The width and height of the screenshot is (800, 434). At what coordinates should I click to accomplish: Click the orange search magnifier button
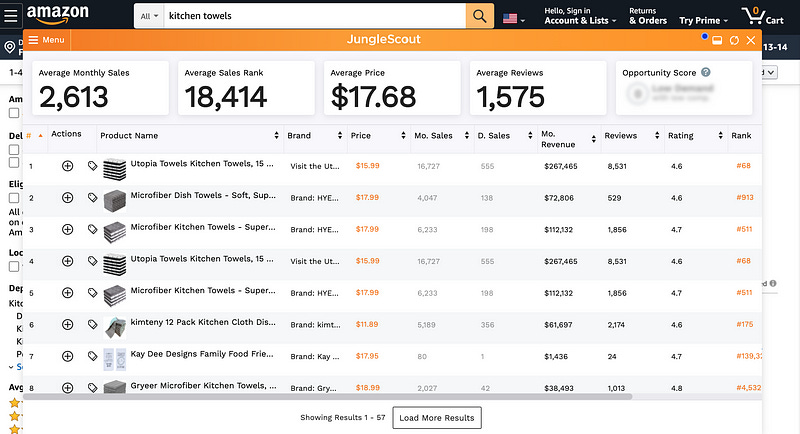point(480,16)
